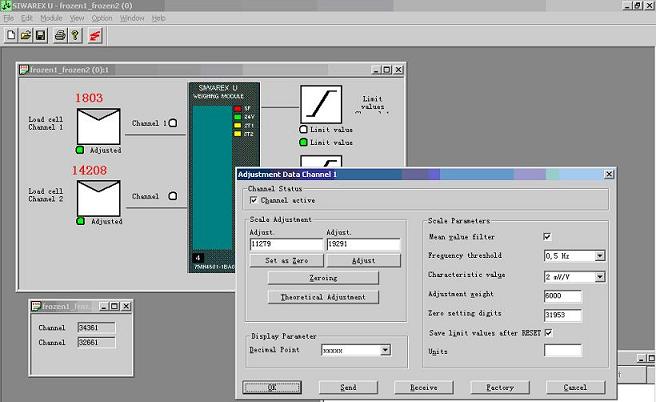Screen dimensions: 656x402
Task: Click the Adjustment weight input field
Action: 563,296
